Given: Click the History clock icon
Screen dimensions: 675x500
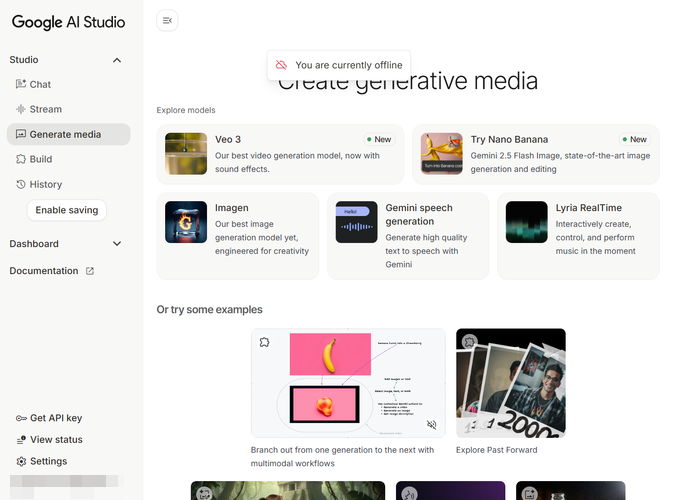Looking at the screenshot, I should [21, 184].
